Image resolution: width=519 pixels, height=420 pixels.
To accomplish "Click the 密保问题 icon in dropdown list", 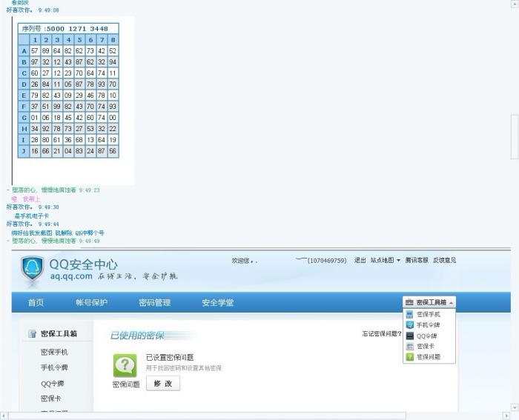I will pyautogui.click(x=410, y=357).
